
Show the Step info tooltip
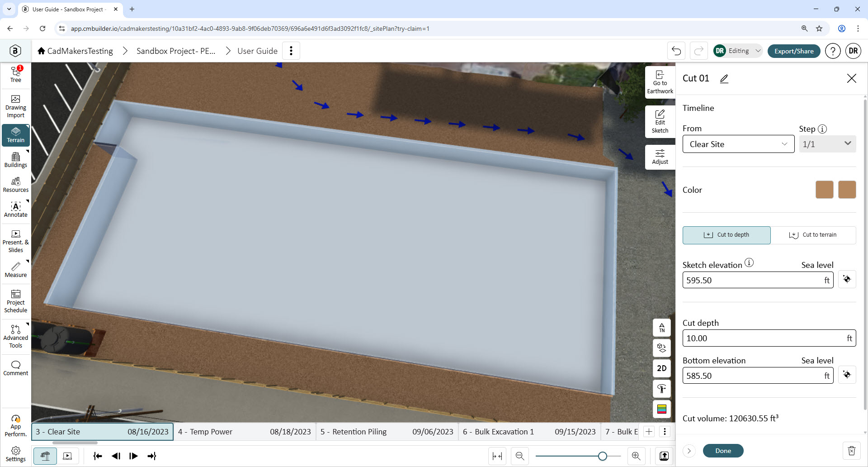point(823,129)
